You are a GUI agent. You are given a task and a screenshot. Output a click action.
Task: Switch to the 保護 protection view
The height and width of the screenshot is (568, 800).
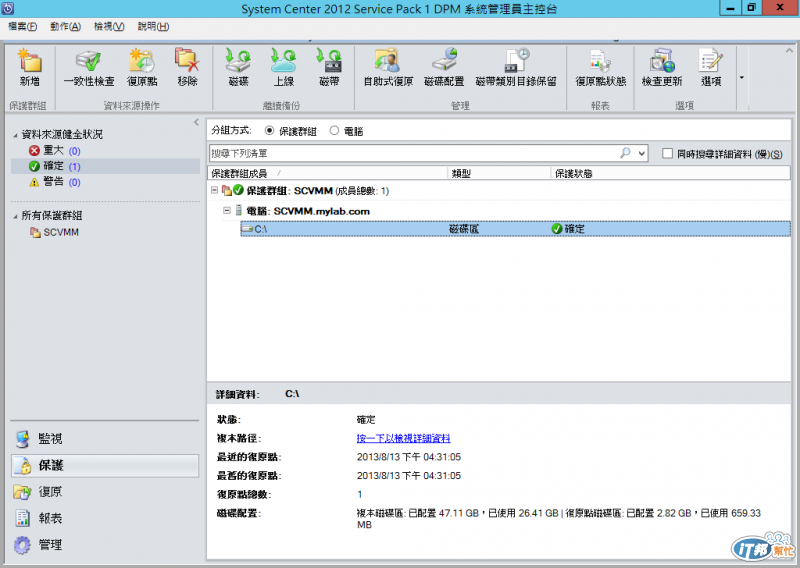coord(105,465)
